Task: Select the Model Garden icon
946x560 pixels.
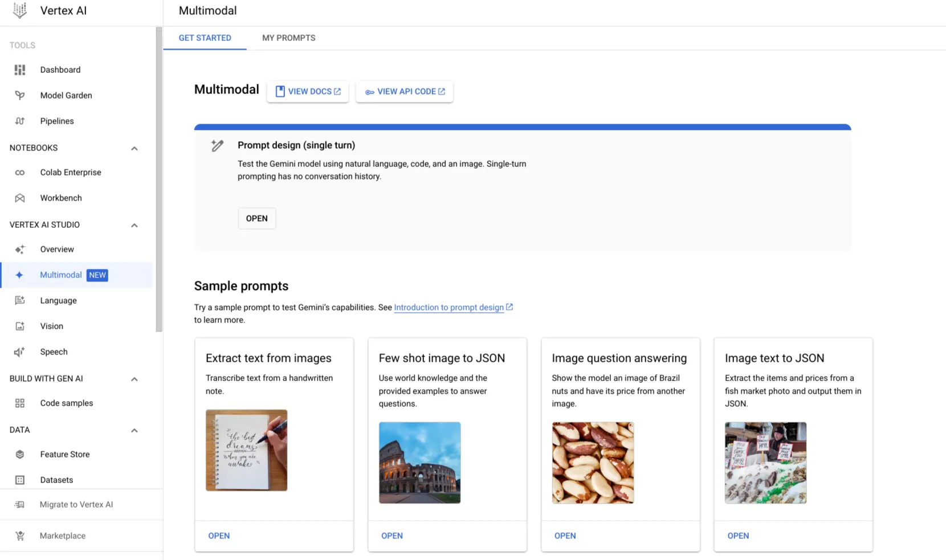Action: tap(20, 95)
